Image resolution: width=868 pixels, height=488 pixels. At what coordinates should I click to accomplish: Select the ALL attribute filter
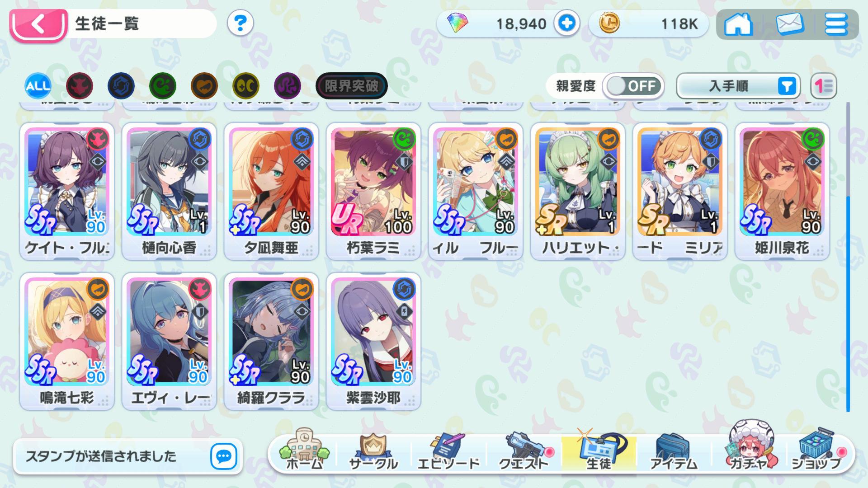tap(38, 86)
